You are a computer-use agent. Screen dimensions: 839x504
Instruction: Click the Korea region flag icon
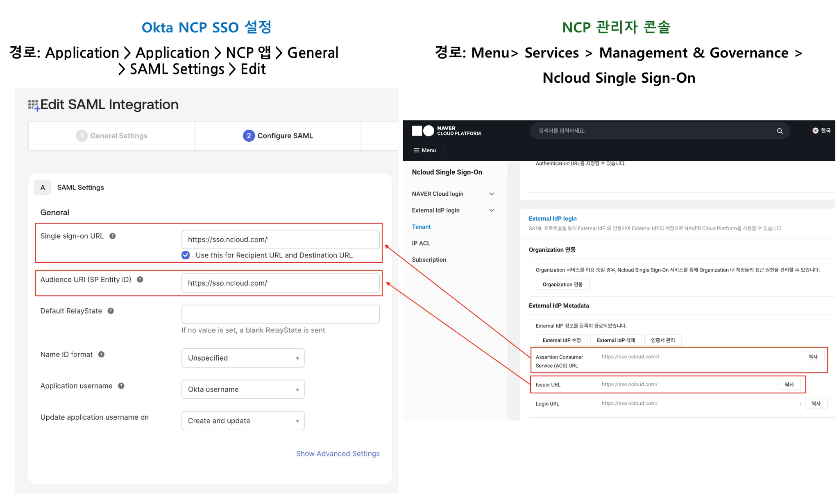point(815,131)
